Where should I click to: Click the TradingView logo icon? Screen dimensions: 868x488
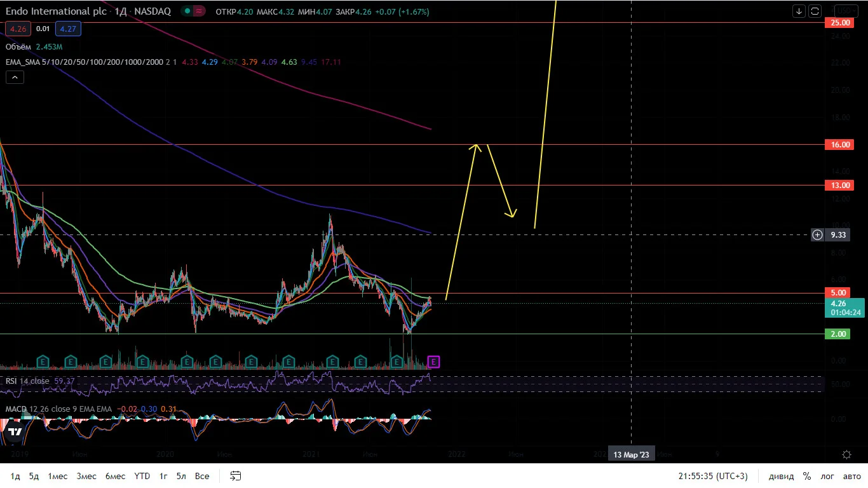[x=15, y=432]
